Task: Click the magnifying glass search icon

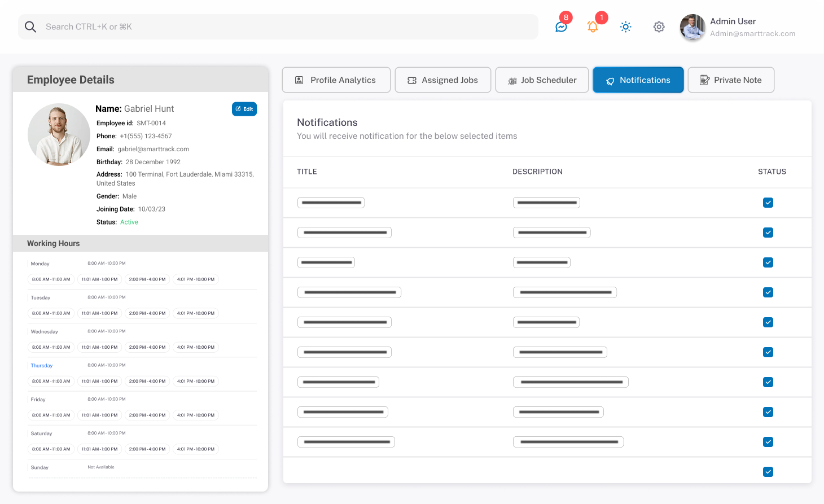Action: coord(30,27)
